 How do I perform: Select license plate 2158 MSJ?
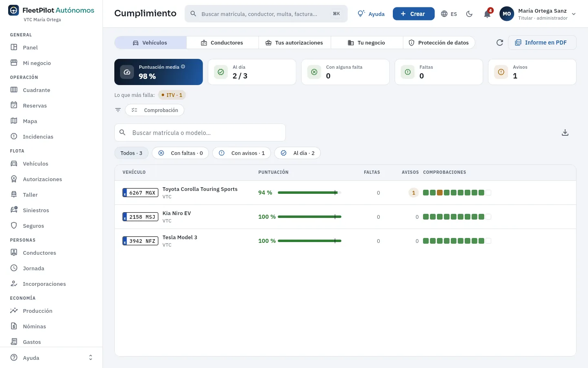click(140, 217)
